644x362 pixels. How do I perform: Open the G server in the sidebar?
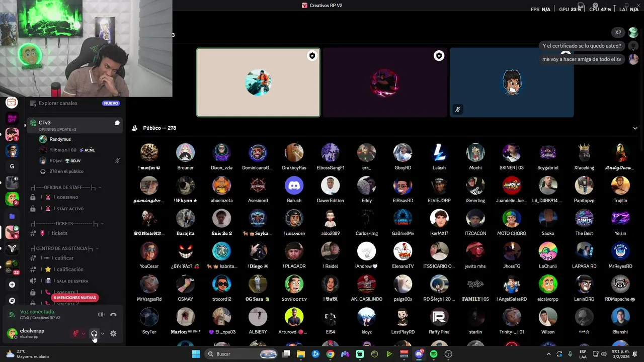click(12, 166)
